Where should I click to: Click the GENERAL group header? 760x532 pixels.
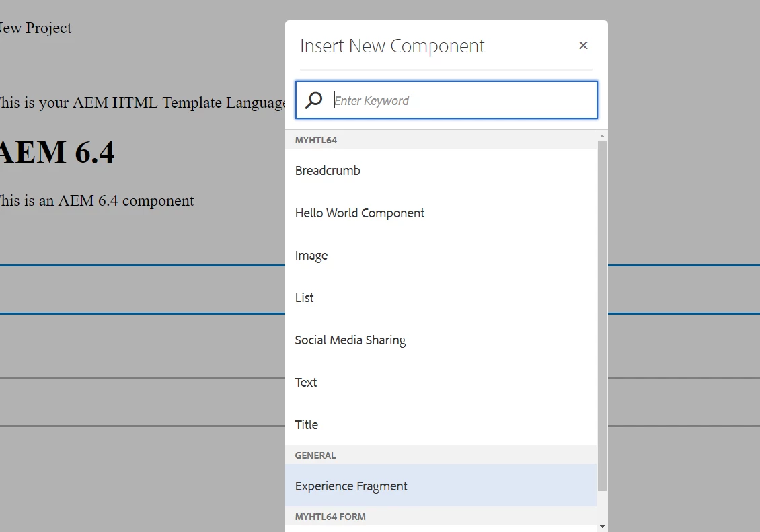point(441,455)
